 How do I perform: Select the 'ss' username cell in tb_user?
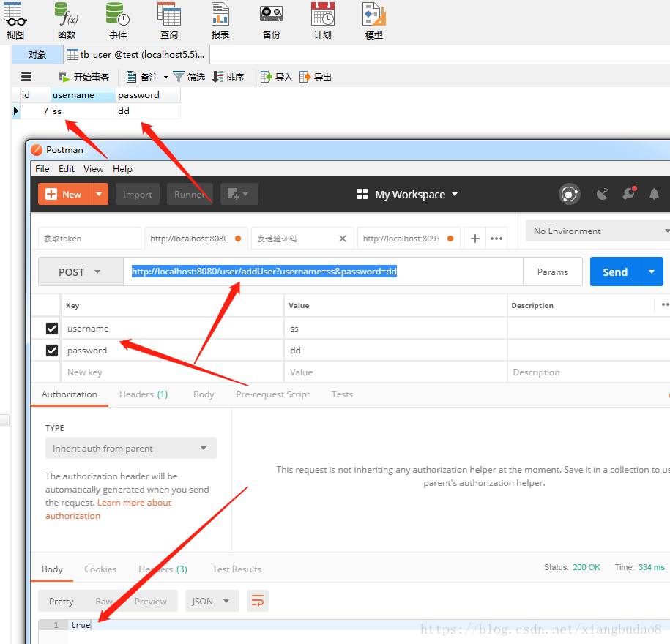(x=83, y=111)
